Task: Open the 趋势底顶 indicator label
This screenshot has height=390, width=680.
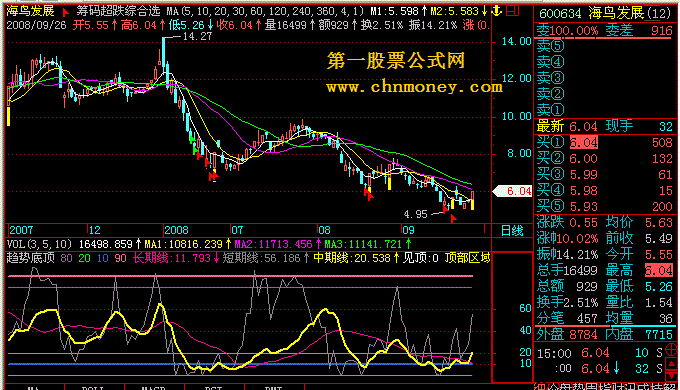Action: (x=30, y=258)
